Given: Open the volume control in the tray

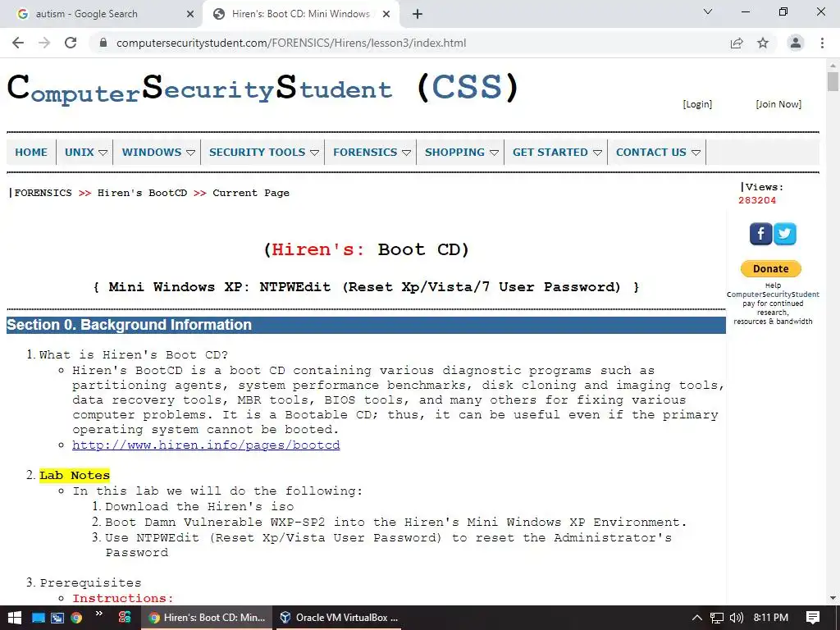Looking at the screenshot, I should coord(737,618).
